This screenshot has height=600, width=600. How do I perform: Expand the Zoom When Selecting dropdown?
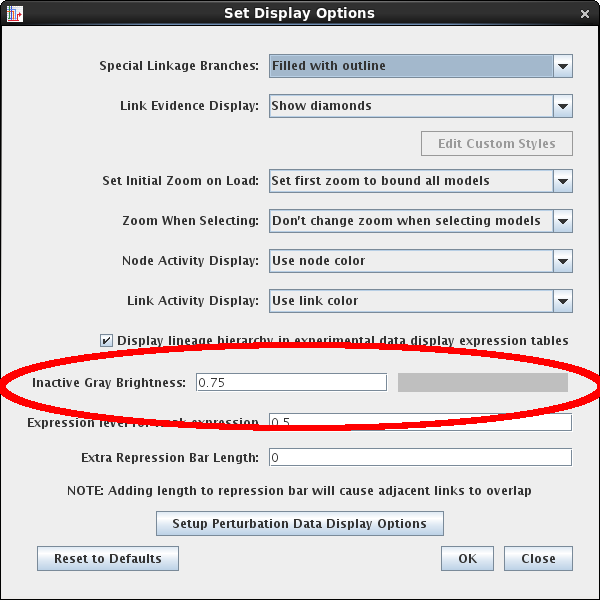[410, 221]
